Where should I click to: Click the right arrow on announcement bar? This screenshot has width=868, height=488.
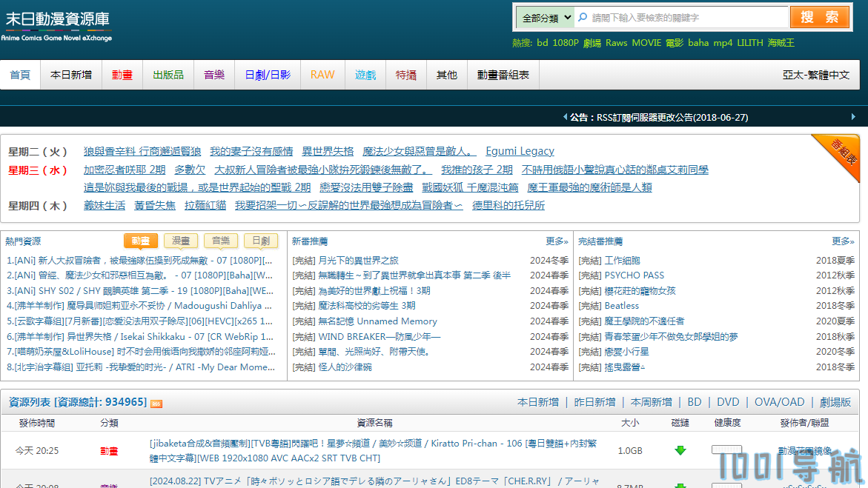pyautogui.click(x=853, y=117)
